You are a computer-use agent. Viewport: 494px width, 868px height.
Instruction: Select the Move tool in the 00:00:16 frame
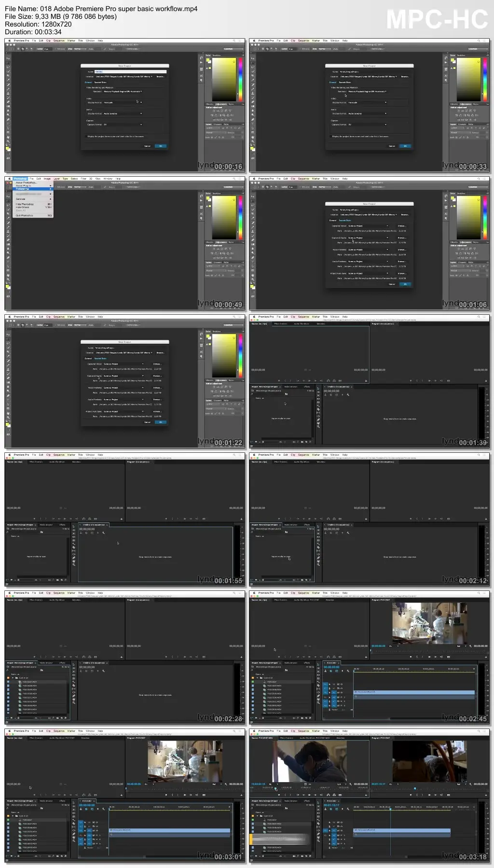[8, 58]
